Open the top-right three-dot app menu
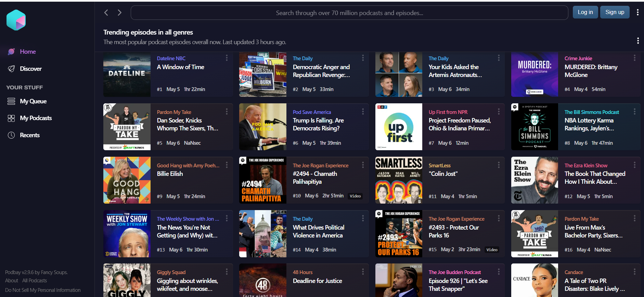This screenshot has height=297, width=644. (637, 12)
